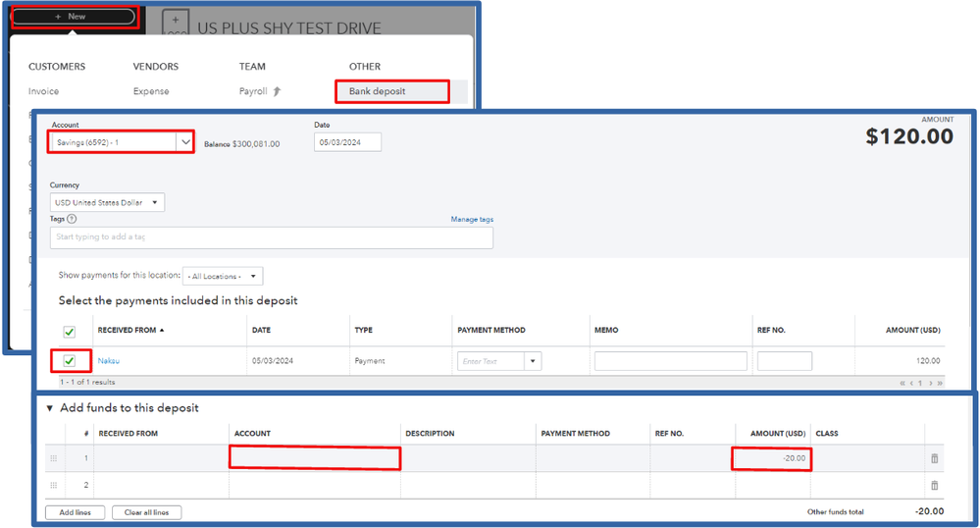The width and height of the screenshot is (980, 528).
Task: Click the Payroll upgrade arrow icon
Action: (277, 91)
